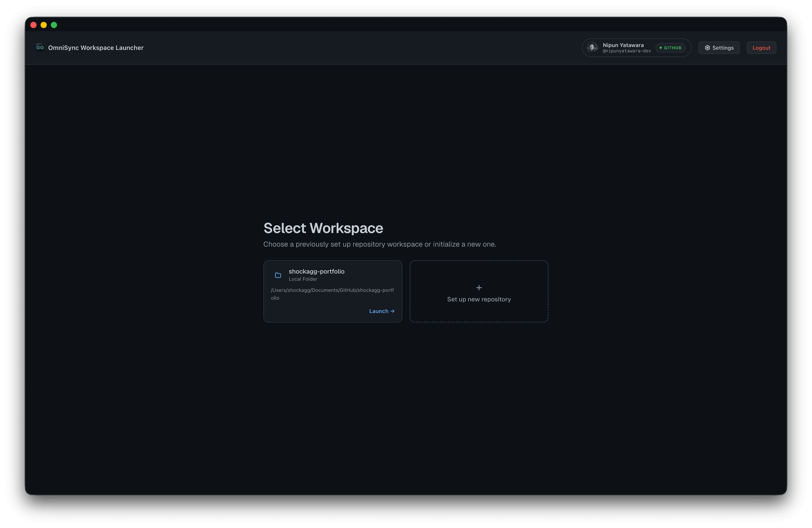Select the Set up new repository text
812x528 pixels.
pos(479,299)
